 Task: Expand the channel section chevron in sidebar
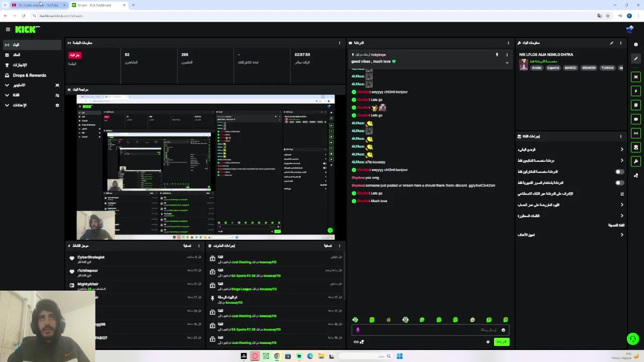7,95
